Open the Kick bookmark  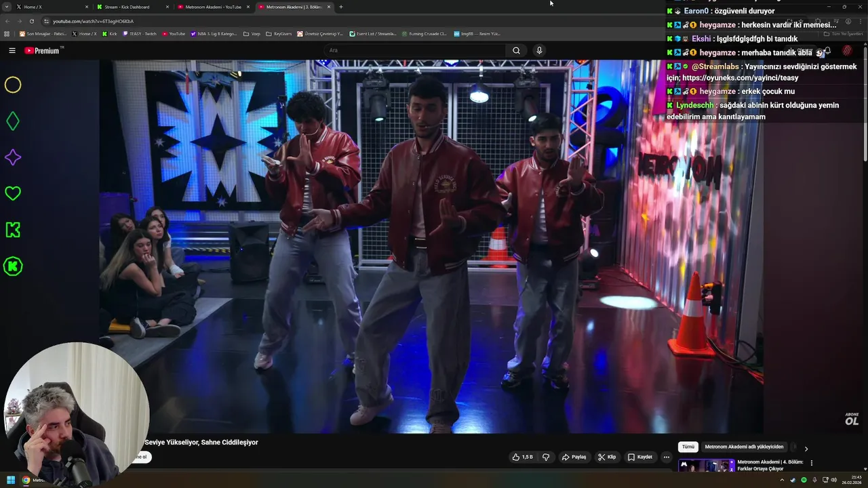click(x=110, y=33)
